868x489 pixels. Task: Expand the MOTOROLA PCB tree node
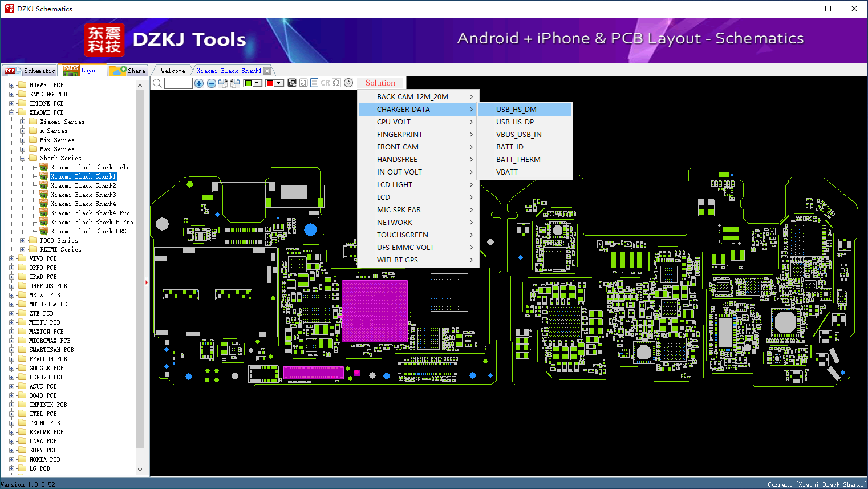click(x=11, y=304)
